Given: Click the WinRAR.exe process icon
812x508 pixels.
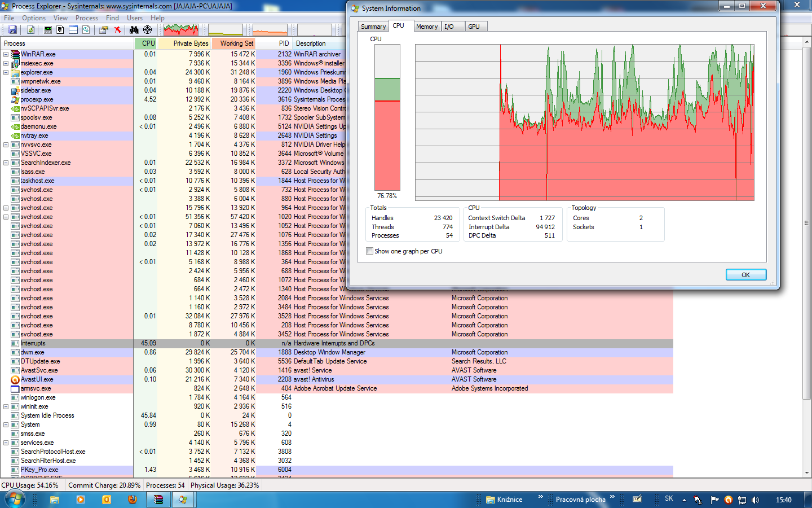Looking at the screenshot, I should [15, 54].
